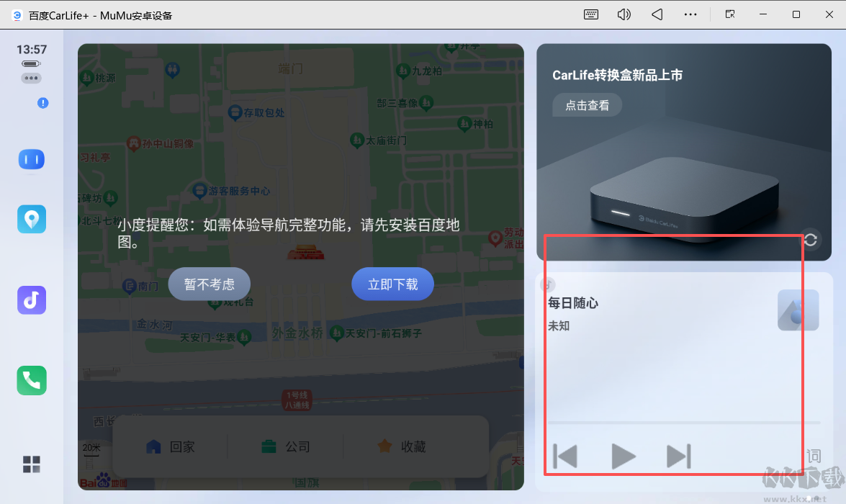
Task: Click 点击查看 to view the CarLife converter box
Action: click(587, 105)
